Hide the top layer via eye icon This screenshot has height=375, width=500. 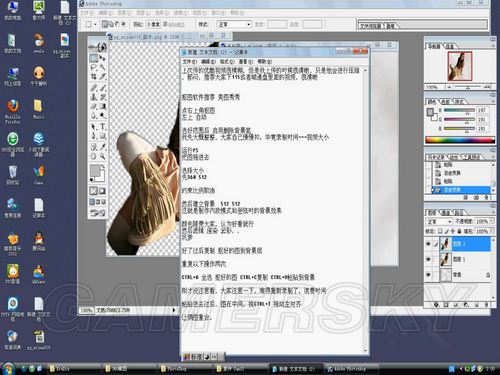[x=428, y=244]
